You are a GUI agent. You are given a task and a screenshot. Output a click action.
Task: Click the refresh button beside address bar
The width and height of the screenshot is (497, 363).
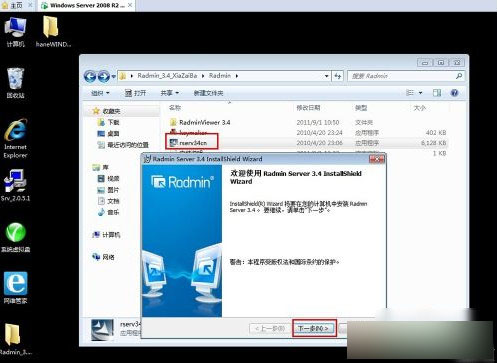pos(338,76)
